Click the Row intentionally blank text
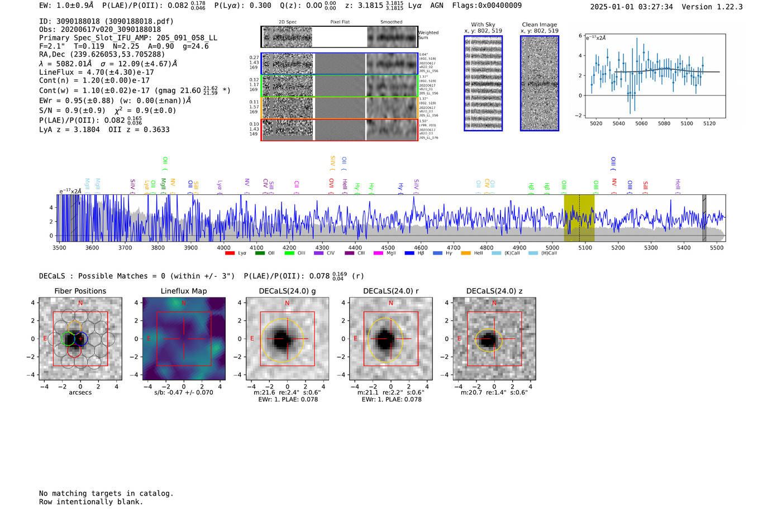 [x=91, y=502]
